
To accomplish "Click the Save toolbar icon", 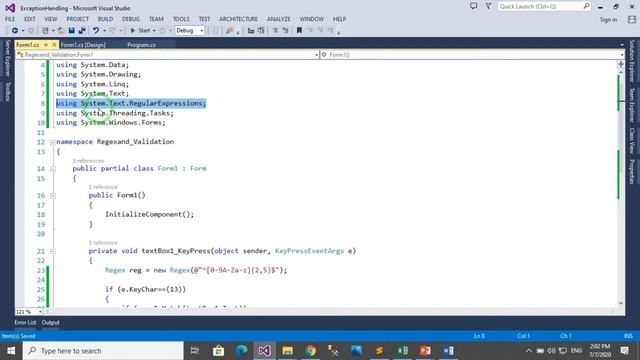I will pyautogui.click(x=71, y=31).
